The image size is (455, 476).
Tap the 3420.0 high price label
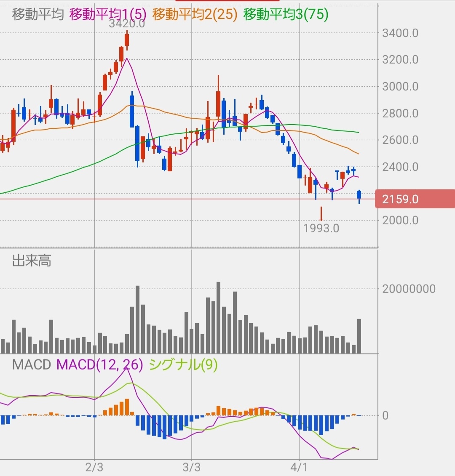coord(127,24)
